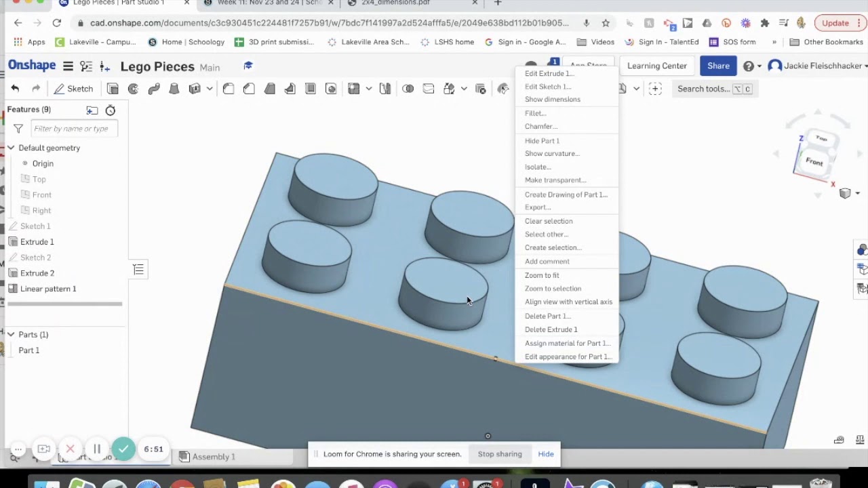Choose Zoom to fit from context menu
Viewport: 868px width, 488px height.
pyautogui.click(x=542, y=275)
